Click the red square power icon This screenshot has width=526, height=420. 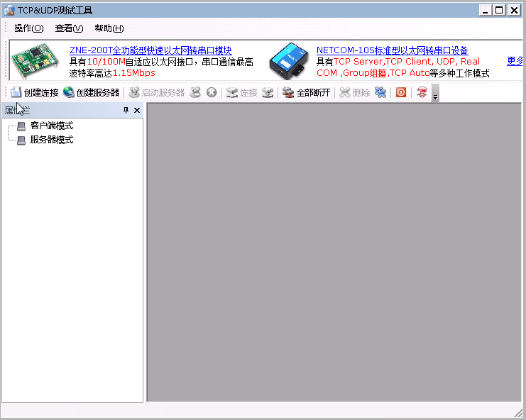click(x=401, y=92)
